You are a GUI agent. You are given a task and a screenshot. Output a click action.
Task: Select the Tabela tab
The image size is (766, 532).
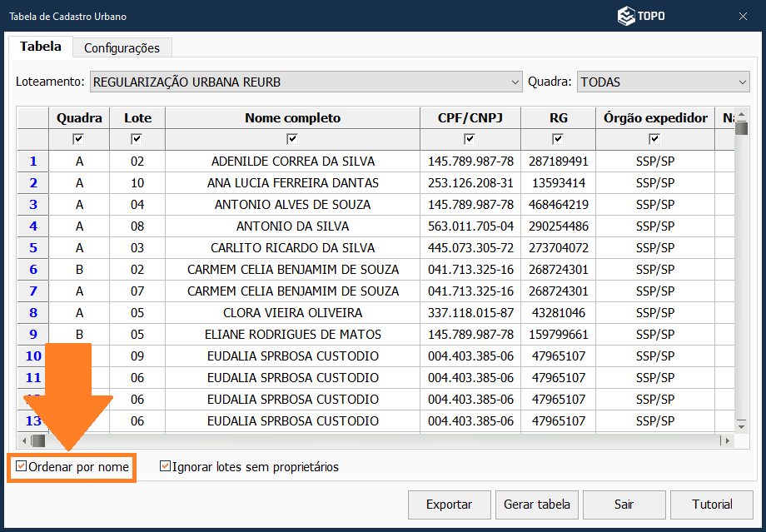click(40, 47)
